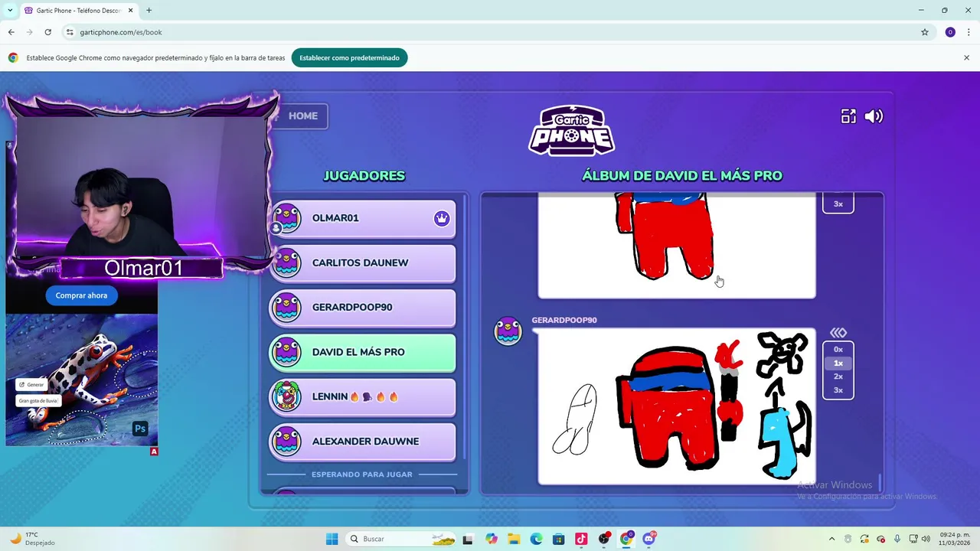Mute the Gartic Phone sound

click(x=874, y=116)
